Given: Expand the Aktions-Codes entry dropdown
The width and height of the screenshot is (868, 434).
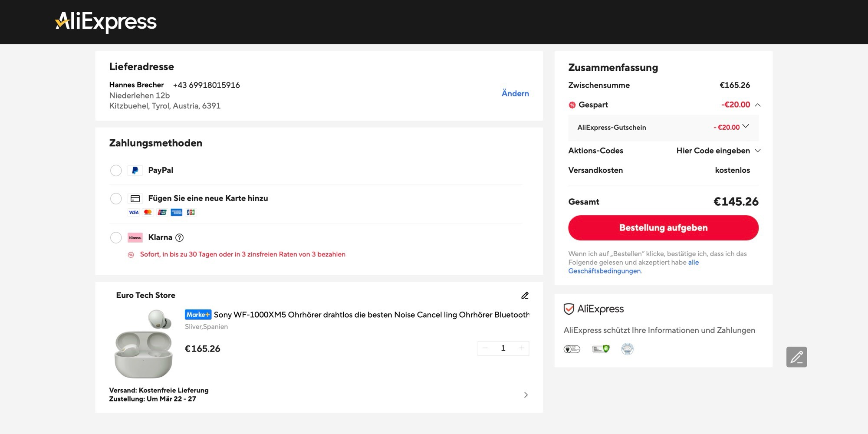Looking at the screenshot, I should [758, 151].
